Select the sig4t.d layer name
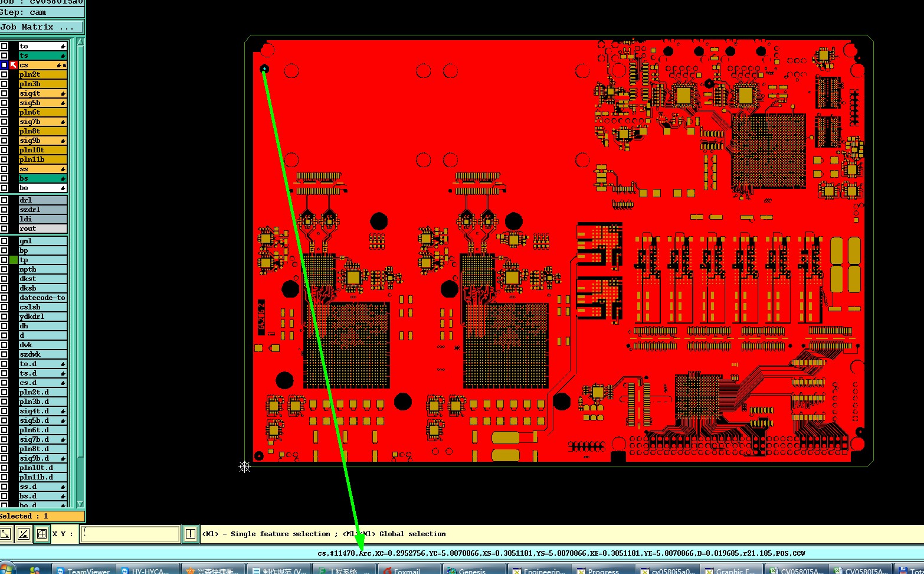The height and width of the screenshot is (574, 924). (x=42, y=411)
